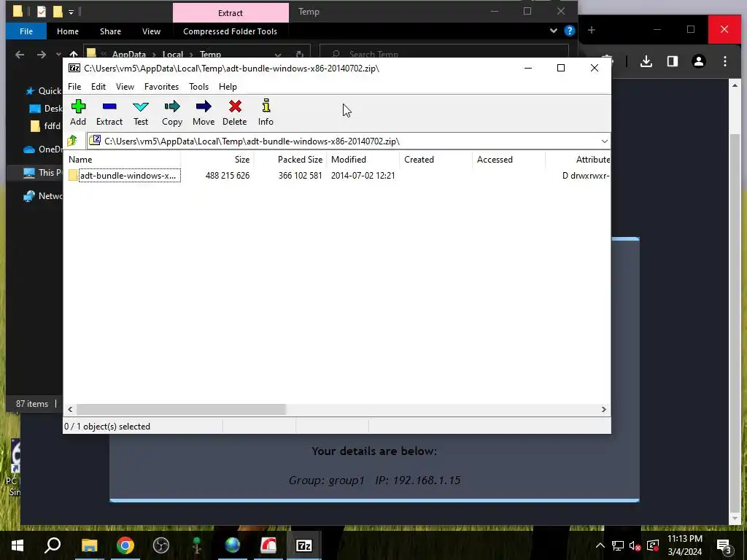Image resolution: width=747 pixels, height=560 pixels.
Task: Click Explorer Back navigation arrow
Action: pyautogui.click(x=20, y=55)
